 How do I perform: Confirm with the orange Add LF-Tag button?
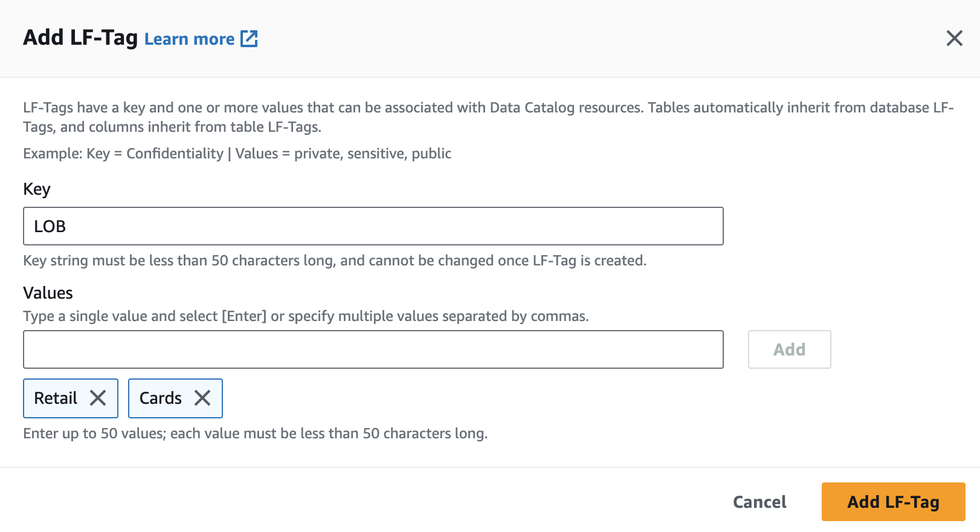coord(892,502)
